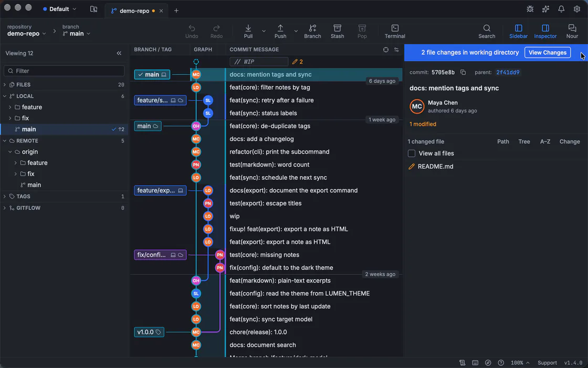This screenshot has width=588, height=368.
Task: Click the bug report icon
Action: coord(530,9)
